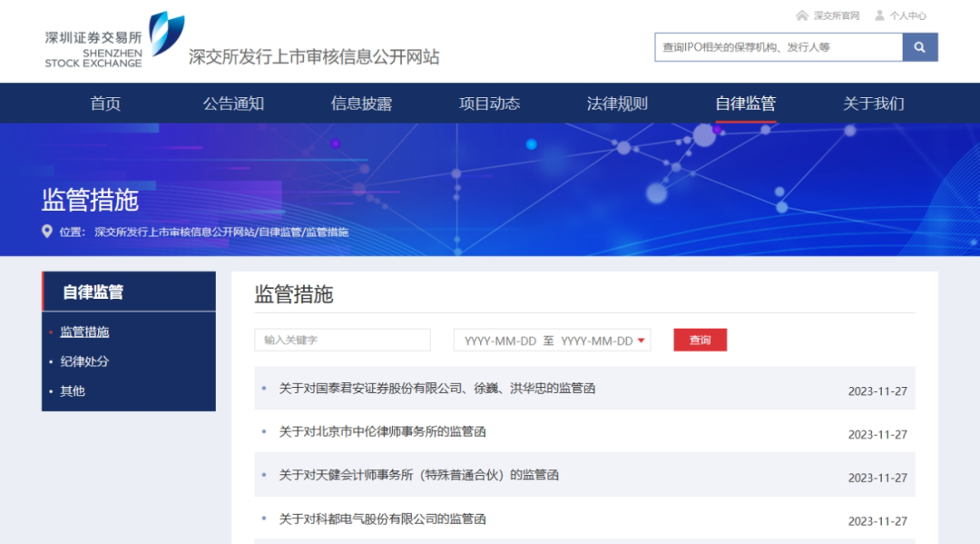
Task: Select 监管措施 in sidebar
Action: (x=84, y=332)
